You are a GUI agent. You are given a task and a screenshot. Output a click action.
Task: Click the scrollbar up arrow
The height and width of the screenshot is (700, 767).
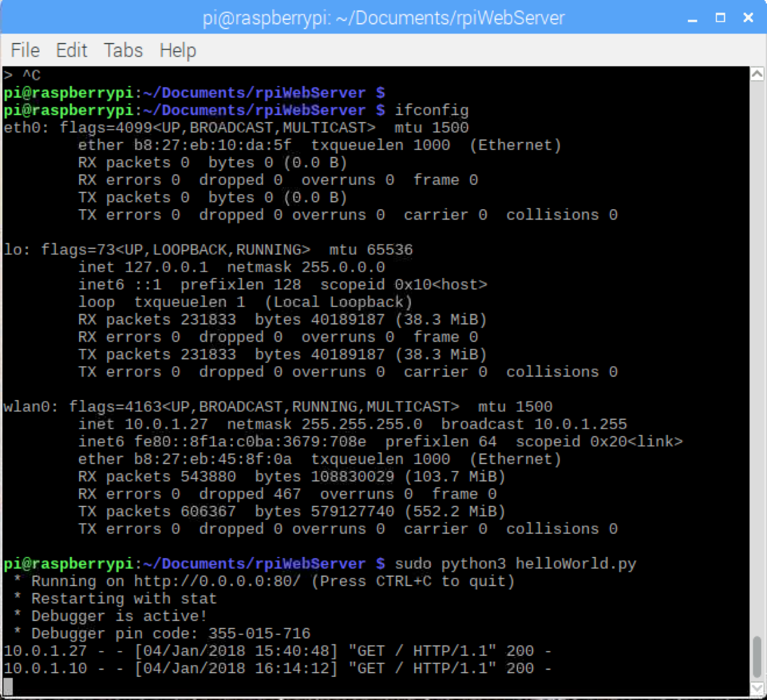(x=758, y=73)
